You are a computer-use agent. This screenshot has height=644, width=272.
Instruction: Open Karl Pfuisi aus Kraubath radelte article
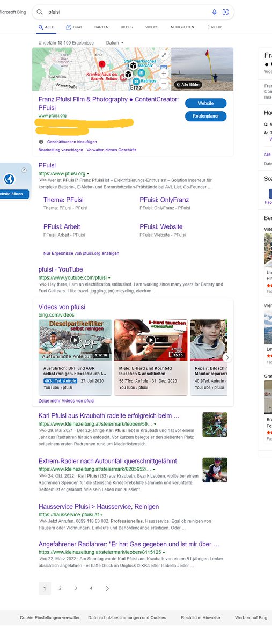(109, 416)
